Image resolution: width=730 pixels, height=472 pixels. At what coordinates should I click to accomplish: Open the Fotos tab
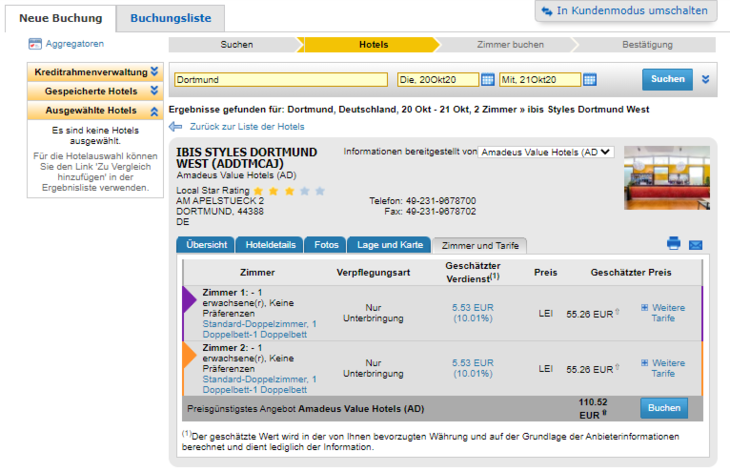coord(326,245)
